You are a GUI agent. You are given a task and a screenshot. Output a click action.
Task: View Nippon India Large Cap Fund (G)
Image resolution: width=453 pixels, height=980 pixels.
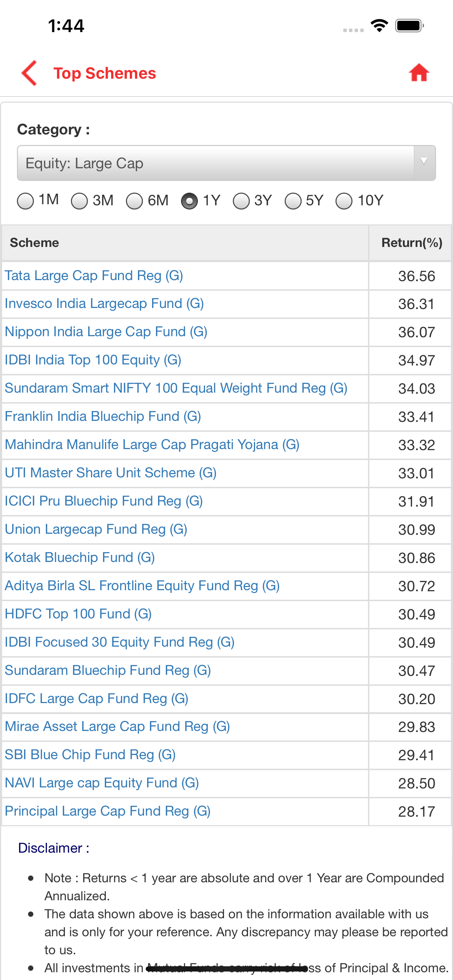click(106, 332)
